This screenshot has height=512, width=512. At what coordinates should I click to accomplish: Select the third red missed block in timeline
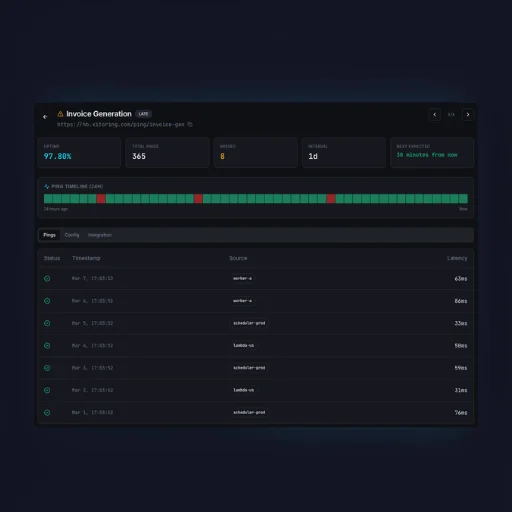pos(331,199)
